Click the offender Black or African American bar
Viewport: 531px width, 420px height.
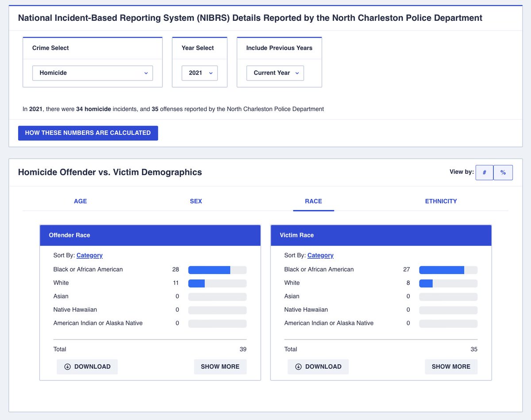pyautogui.click(x=218, y=270)
